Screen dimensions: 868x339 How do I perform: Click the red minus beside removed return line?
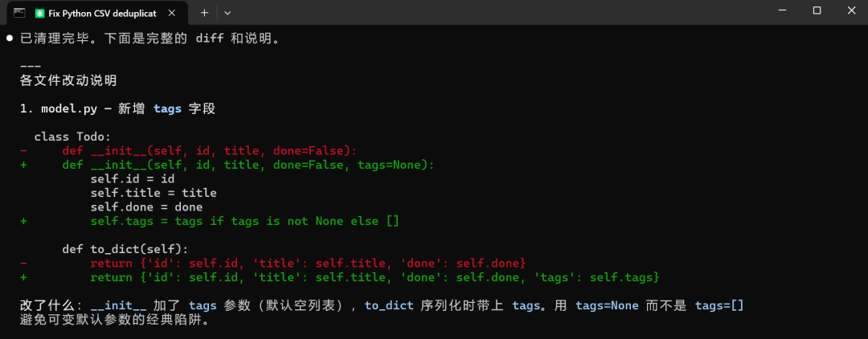click(x=24, y=263)
